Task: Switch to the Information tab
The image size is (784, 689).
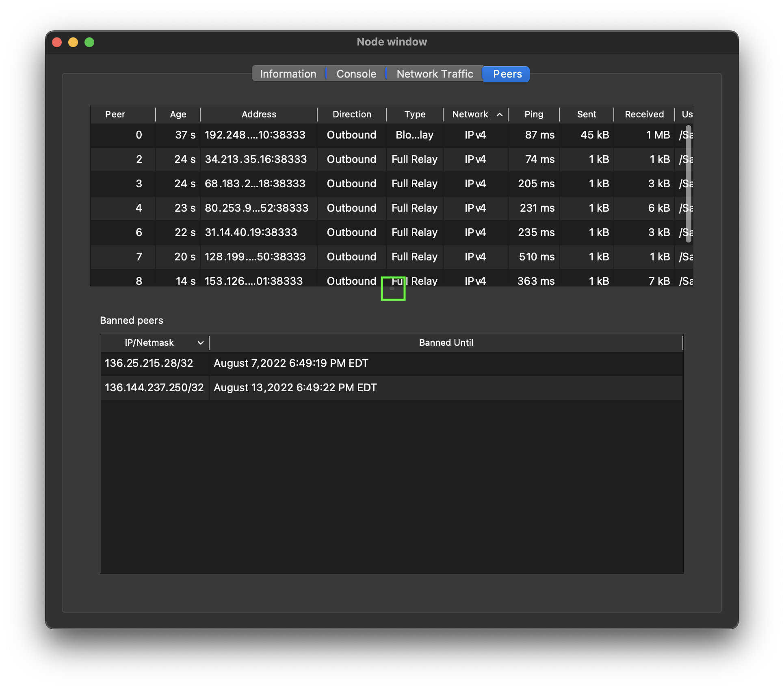Action: click(x=288, y=74)
